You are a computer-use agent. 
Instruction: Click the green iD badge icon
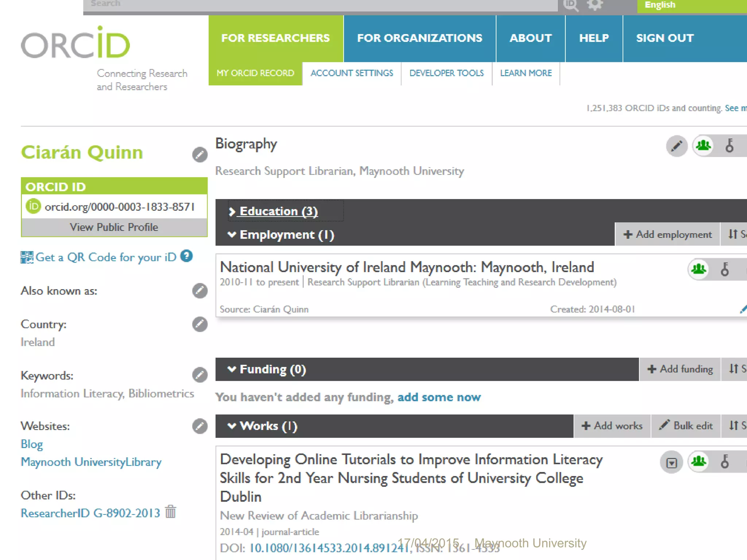coord(33,206)
